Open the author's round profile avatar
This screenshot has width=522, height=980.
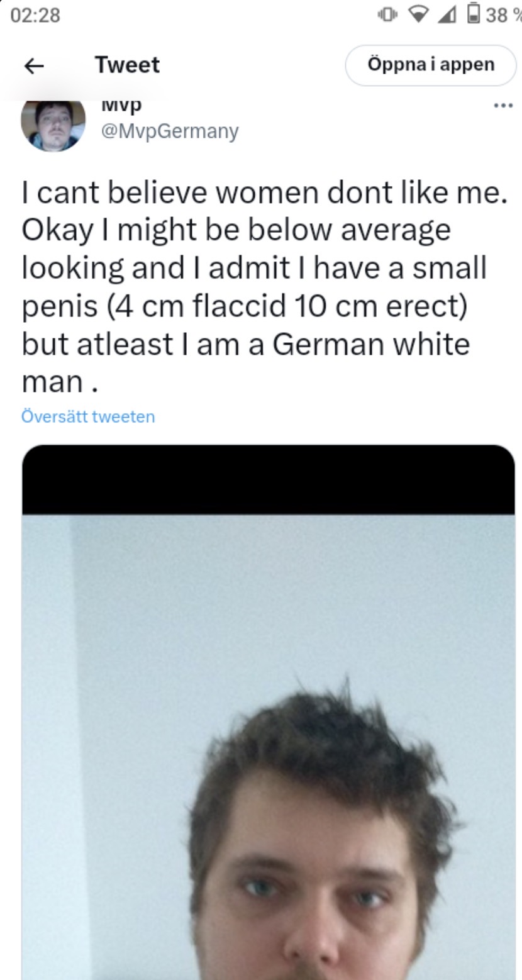[53, 125]
